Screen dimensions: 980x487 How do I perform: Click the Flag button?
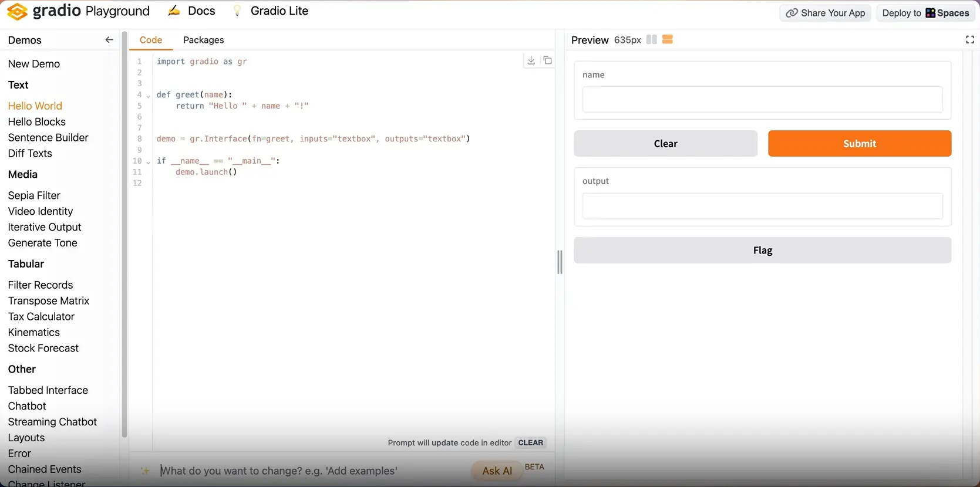[762, 251]
